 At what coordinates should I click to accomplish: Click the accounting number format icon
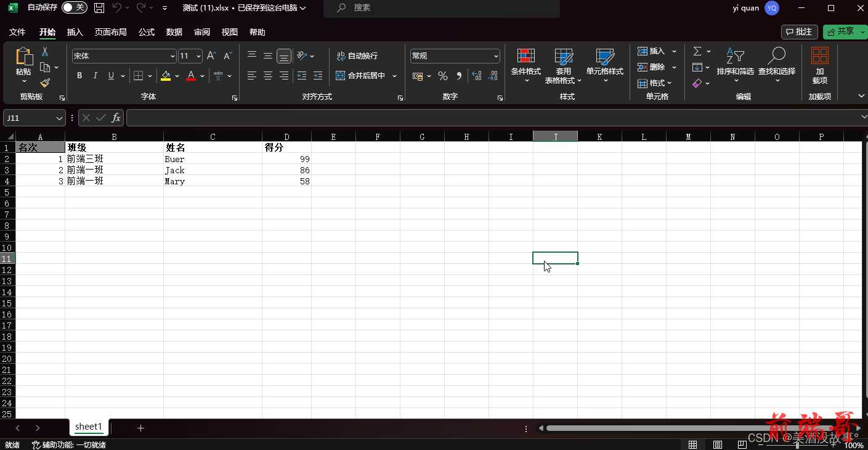[418, 76]
